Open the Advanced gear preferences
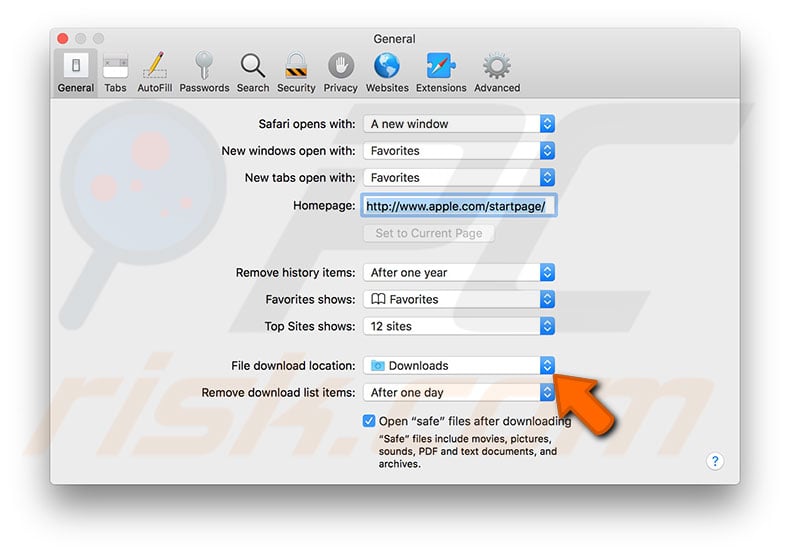The width and height of the screenshot is (790, 556). coord(497,73)
